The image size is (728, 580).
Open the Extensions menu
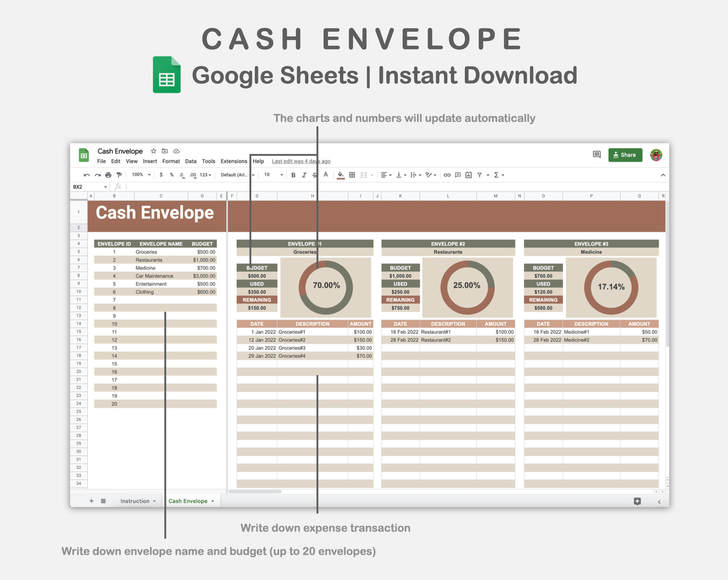click(233, 161)
